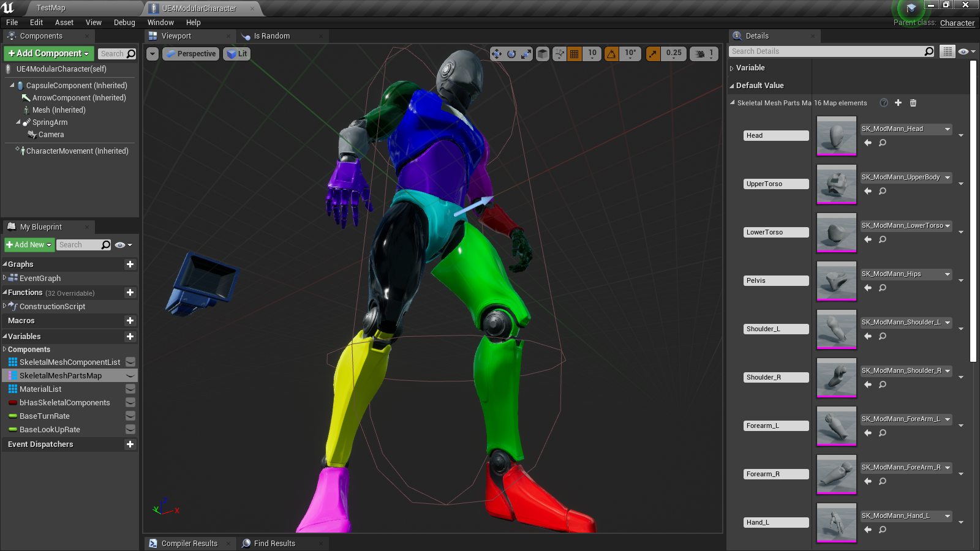980x551 pixels.
Task: Select the Scale tool in the viewport toolbar
Action: (526, 54)
